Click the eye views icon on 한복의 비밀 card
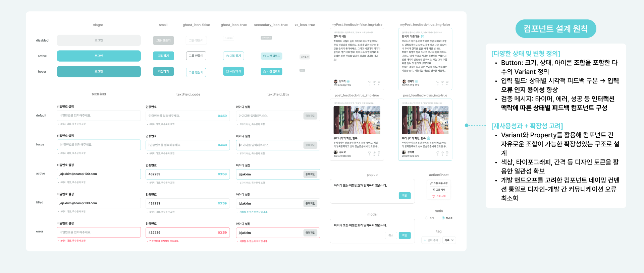Image resolution: width=644 pixels, height=273 pixels. 374,82
